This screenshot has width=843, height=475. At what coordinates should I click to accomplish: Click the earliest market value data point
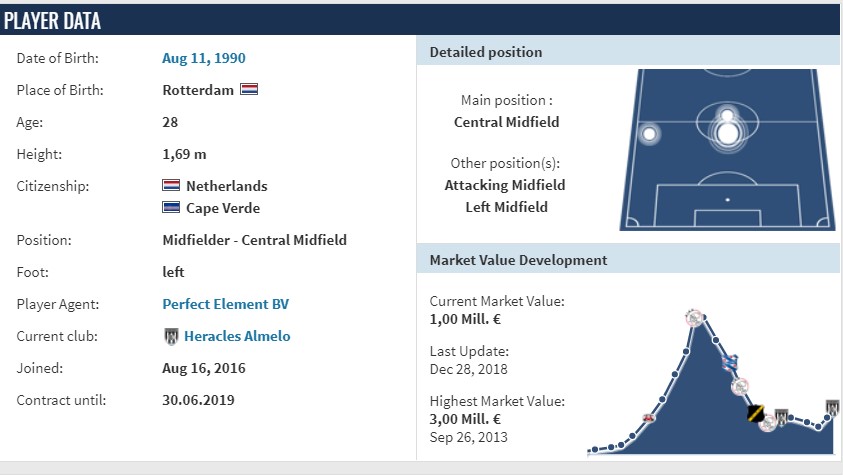595,450
